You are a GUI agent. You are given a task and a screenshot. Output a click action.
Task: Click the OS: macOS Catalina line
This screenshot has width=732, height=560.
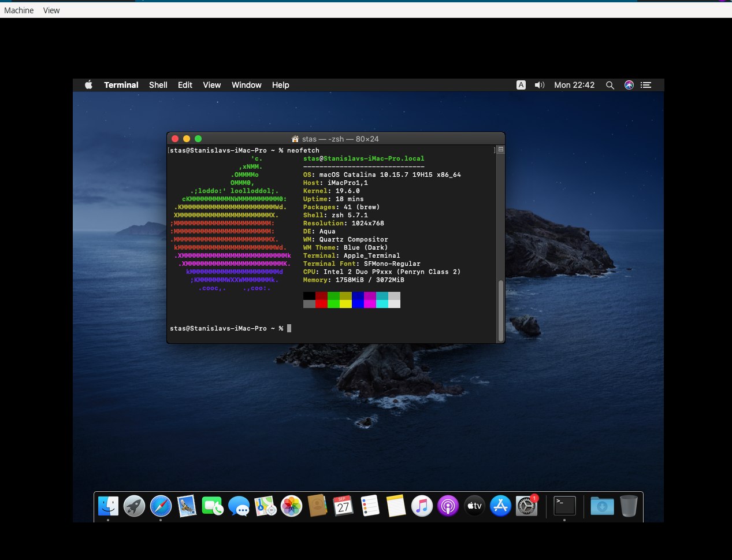[382, 175]
